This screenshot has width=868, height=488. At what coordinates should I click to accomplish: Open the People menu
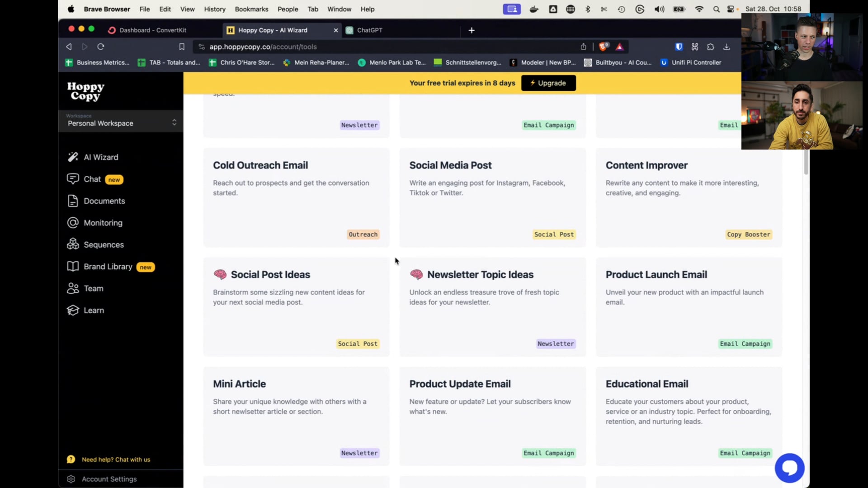pyautogui.click(x=288, y=9)
